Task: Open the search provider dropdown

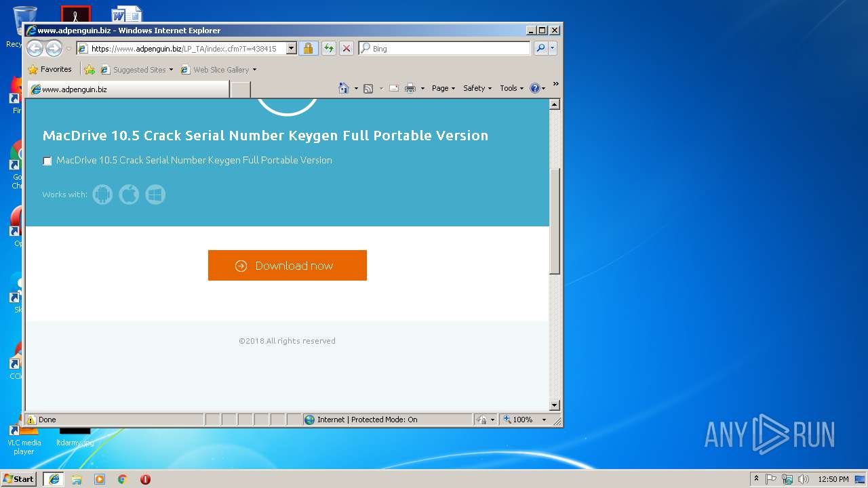Action: 553,49
